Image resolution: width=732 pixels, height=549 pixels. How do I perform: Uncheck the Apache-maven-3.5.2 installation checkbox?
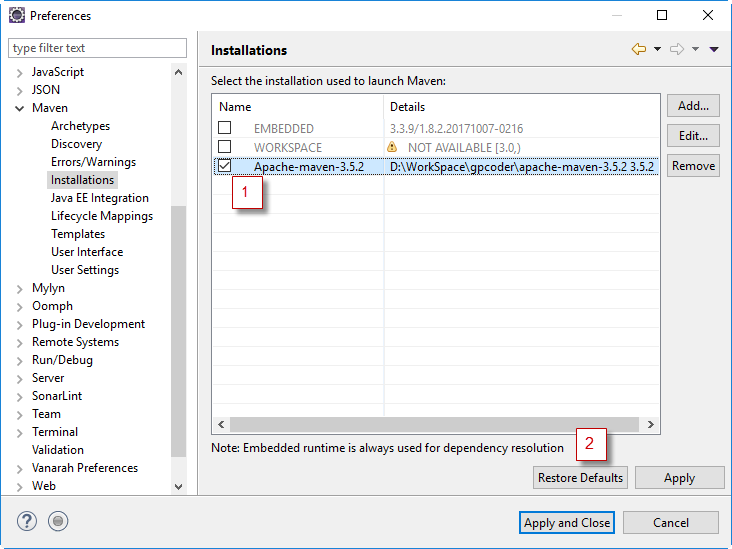[225, 166]
